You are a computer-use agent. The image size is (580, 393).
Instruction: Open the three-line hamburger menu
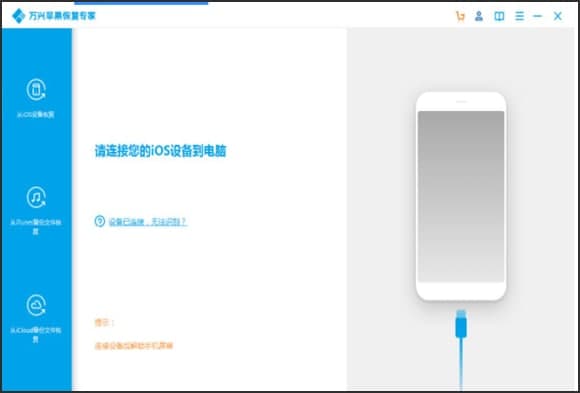click(520, 16)
